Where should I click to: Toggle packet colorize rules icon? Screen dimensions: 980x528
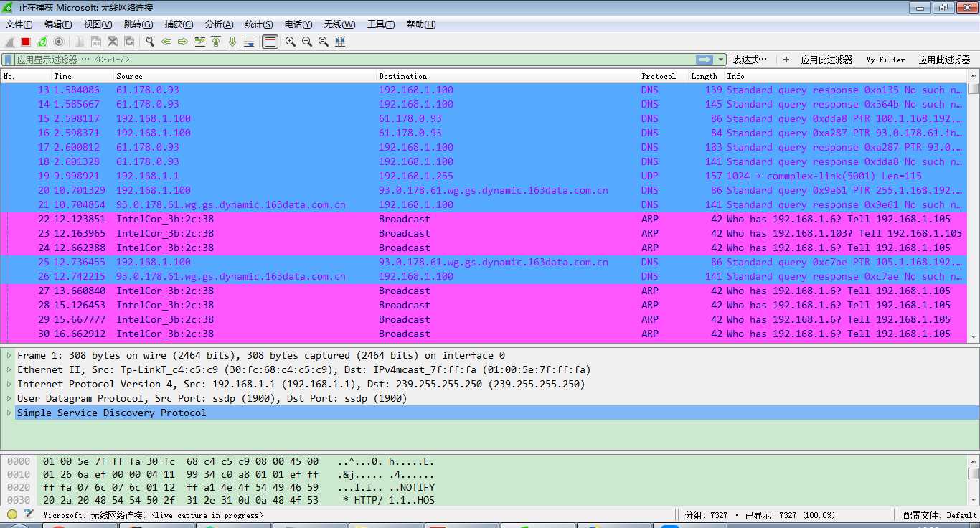pyautogui.click(x=270, y=42)
